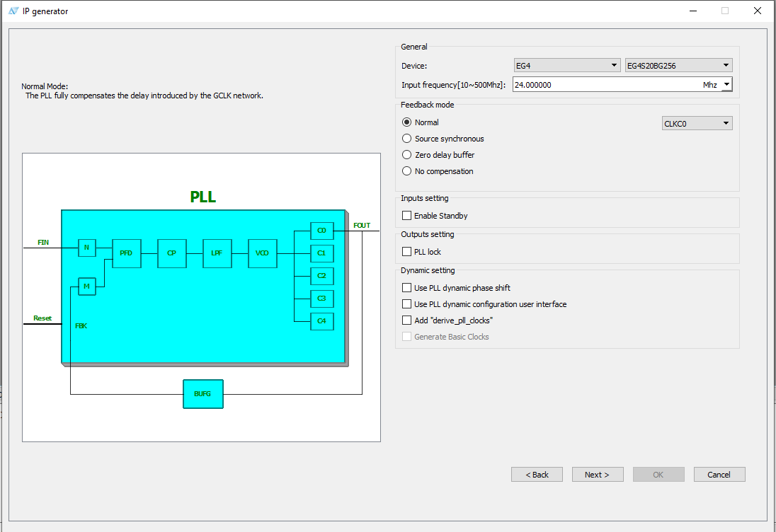Click the FBK feedback label
Image resolution: width=776 pixels, height=532 pixels.
81,326
